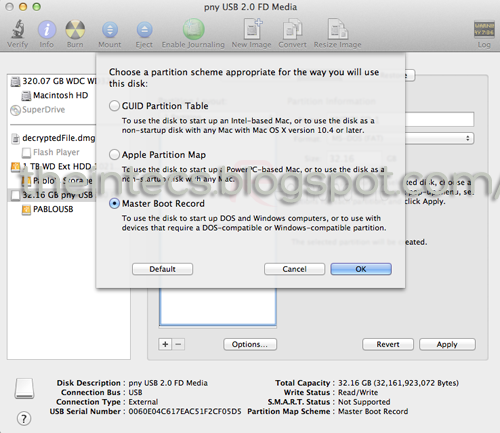Select SuperDrive in the sidebar
Viewport: 500px width, 433px height.
click(x=38, y=110)
